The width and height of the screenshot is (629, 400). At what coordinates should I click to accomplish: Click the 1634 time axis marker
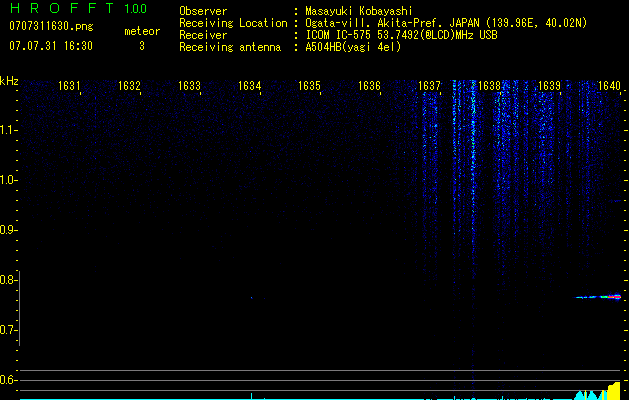pos(250,86)
